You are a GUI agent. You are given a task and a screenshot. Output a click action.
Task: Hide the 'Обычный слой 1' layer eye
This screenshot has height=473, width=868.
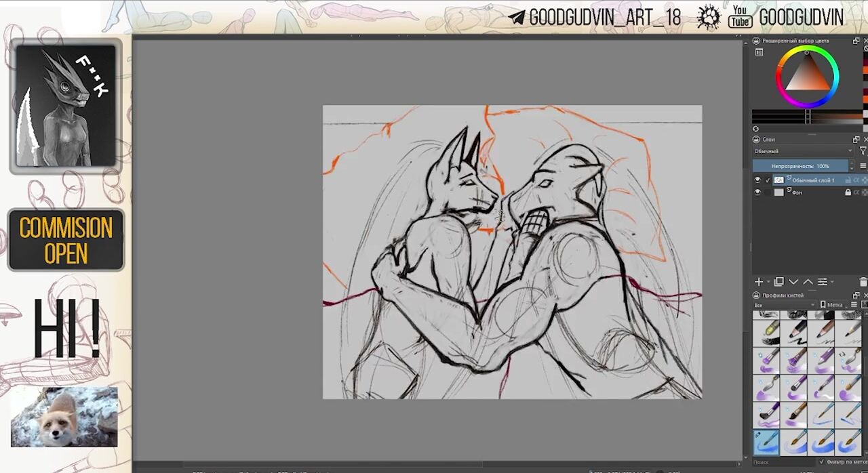757,180
